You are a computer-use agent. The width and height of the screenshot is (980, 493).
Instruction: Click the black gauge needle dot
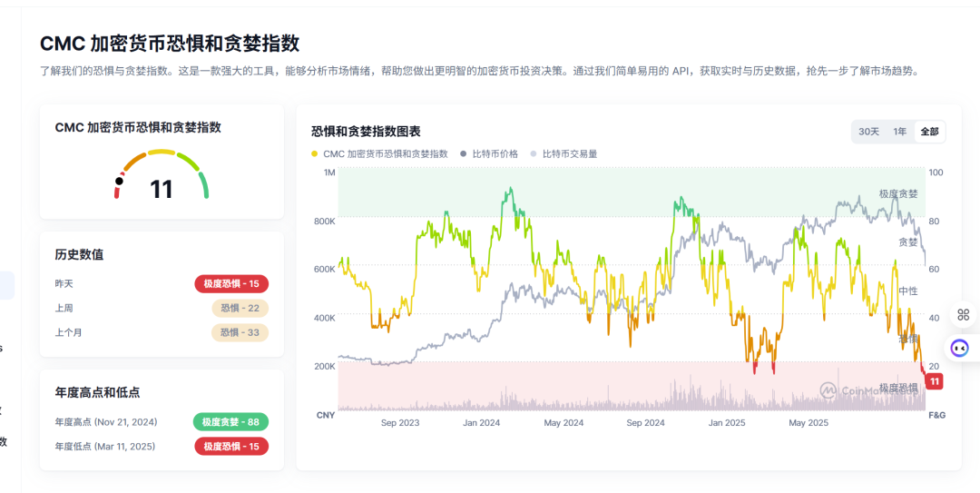[119, 180]
